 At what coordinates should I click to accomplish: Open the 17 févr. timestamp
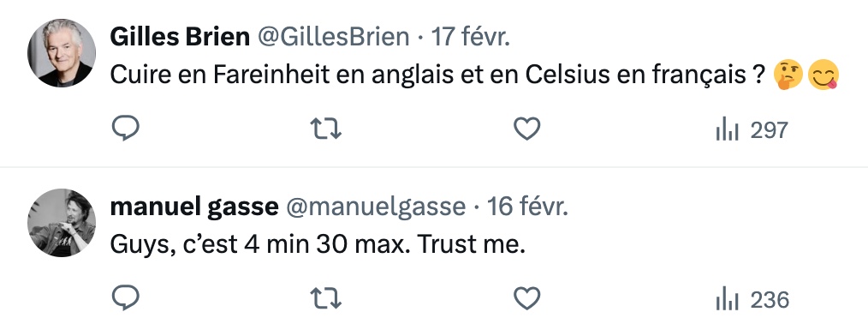(x=471, y=37)
